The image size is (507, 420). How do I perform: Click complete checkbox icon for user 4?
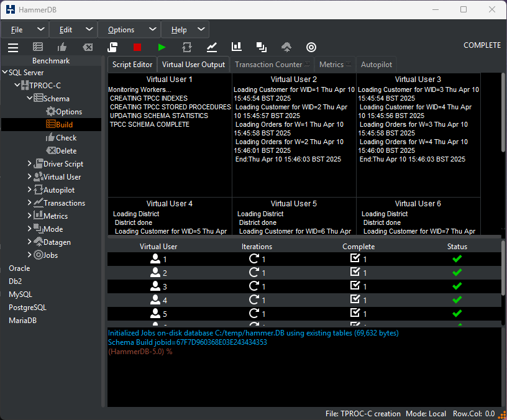click(355, 299)
